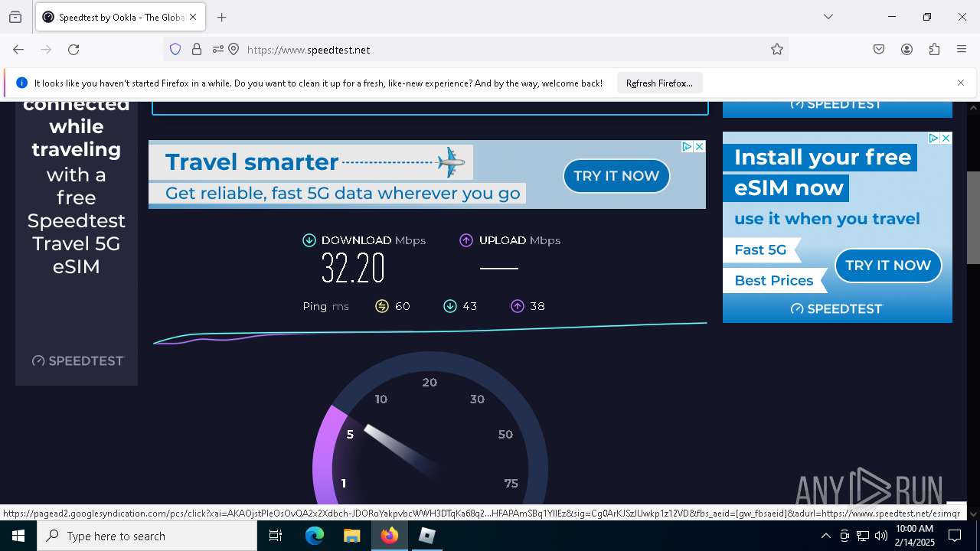Close the Install your free eSIM ad
The height and width of the screenshot is (551, 980).
[x=946, y=138]
